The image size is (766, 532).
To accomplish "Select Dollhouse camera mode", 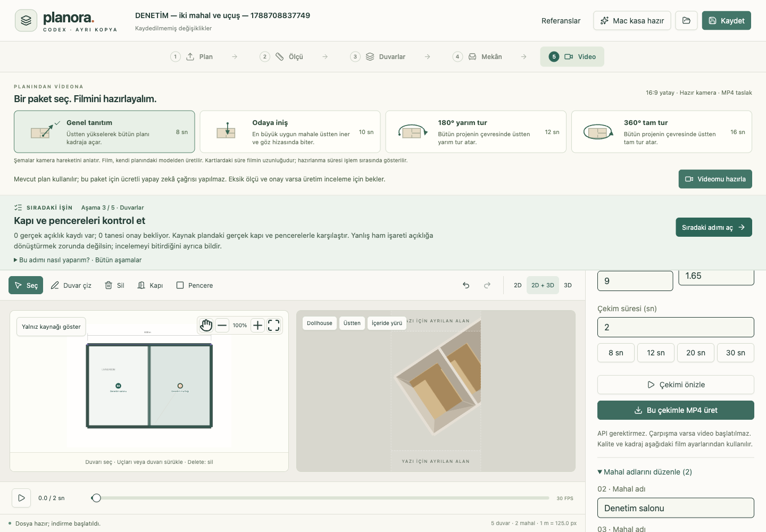I will [320, 323].
